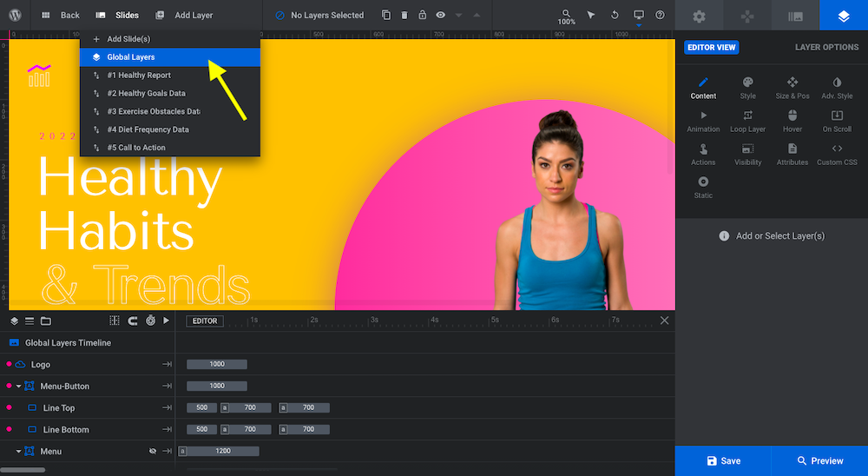The height and width of the screenshot is (476, 868).
Task: Open the On Scroll option
Action: point(837,122)
